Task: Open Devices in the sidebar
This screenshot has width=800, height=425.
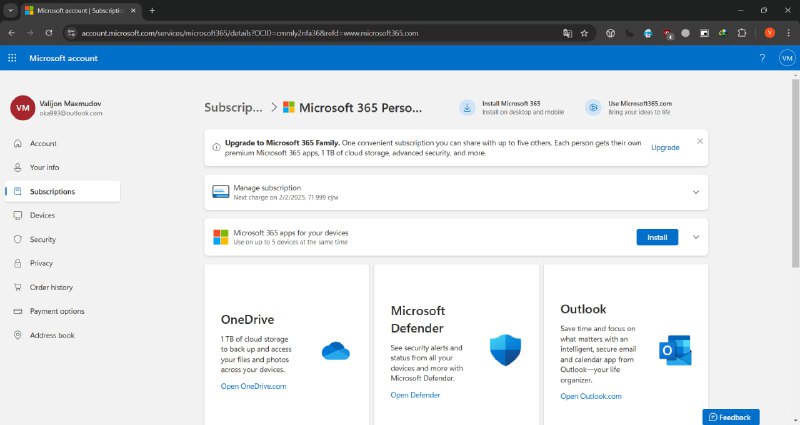Action: click(x=62, y=215)
